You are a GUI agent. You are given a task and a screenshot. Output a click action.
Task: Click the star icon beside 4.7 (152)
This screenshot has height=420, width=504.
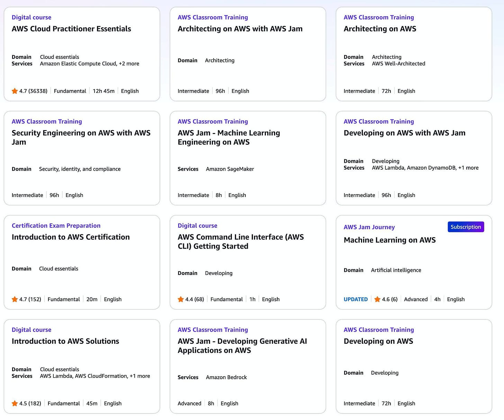(15, 299)
